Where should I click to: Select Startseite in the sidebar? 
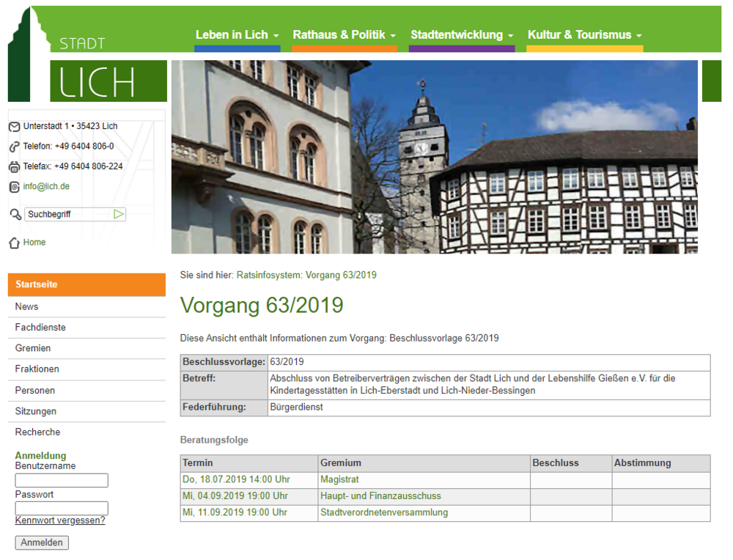click(86, 284)
